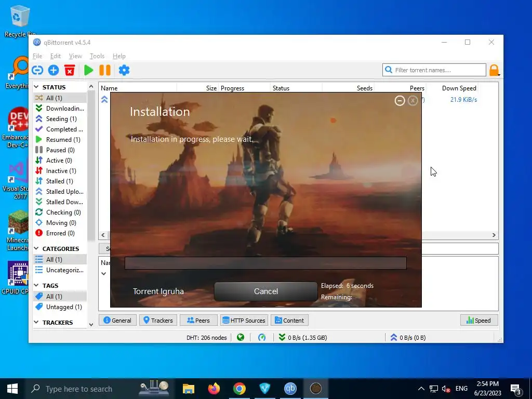Select the Active (0) filter
Screen dimensions: 532x399
(60, 161)
